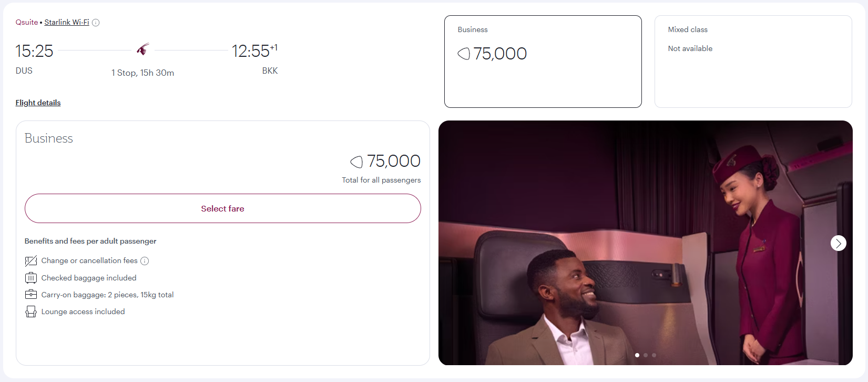This screenshot has width=868, height=382.
Task: Click the Qatar Airways plane icon on route line
Action: [x=142, y=49]
